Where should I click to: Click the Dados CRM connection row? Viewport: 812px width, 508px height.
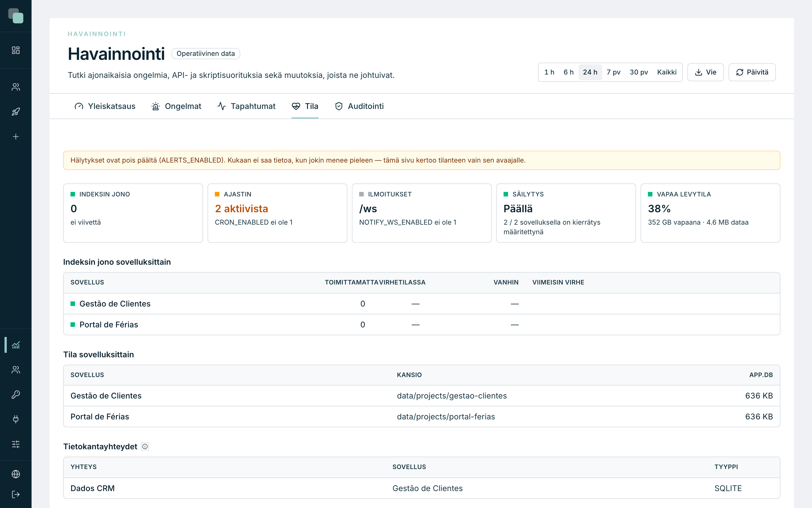click(x=422, y=488)
